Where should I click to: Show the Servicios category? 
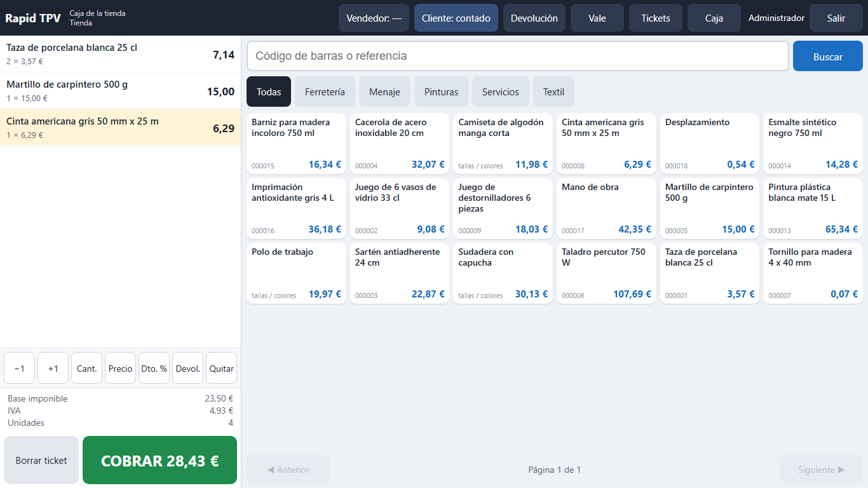(x=501, y=91)
